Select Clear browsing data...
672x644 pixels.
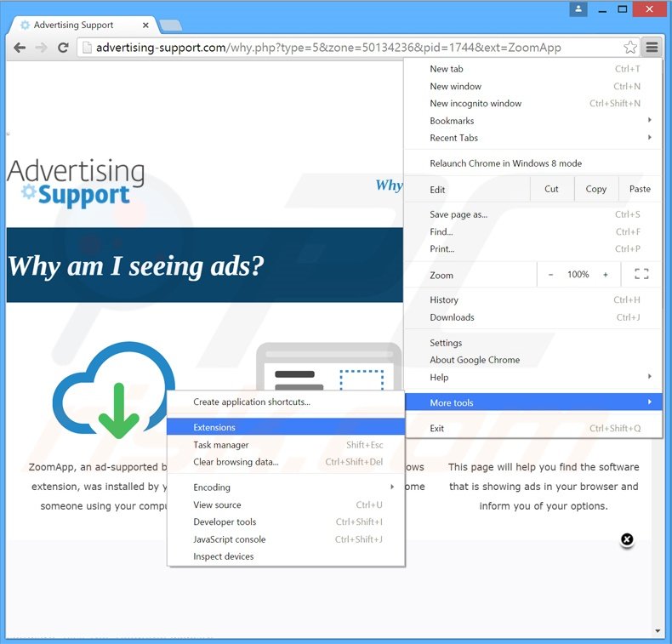click(x=286, y=462)
